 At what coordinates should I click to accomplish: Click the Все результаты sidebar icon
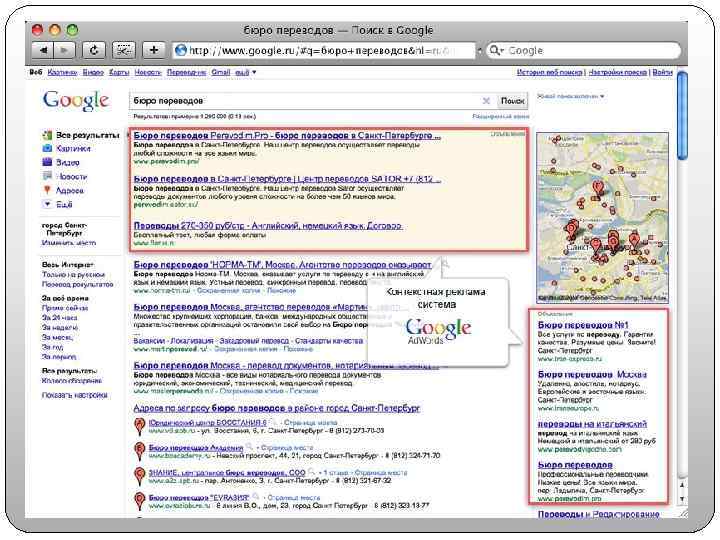tap(47, 135)
